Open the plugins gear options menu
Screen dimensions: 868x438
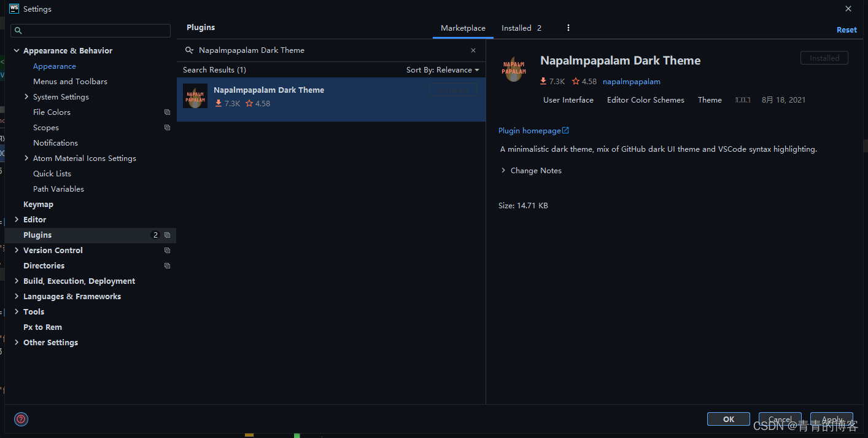point(568,28)
